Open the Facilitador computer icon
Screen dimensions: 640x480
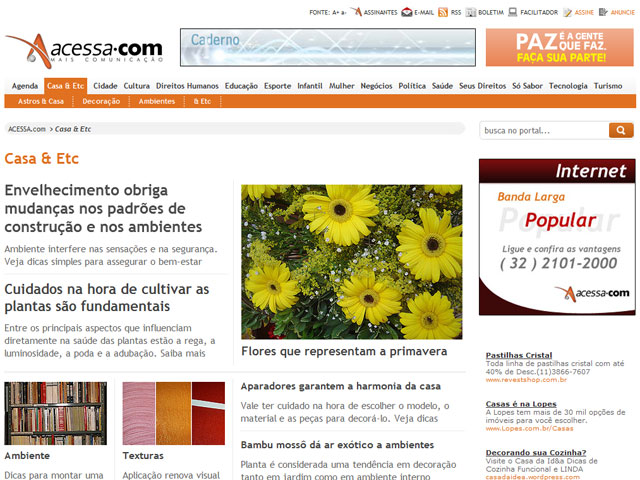(513, 12)
